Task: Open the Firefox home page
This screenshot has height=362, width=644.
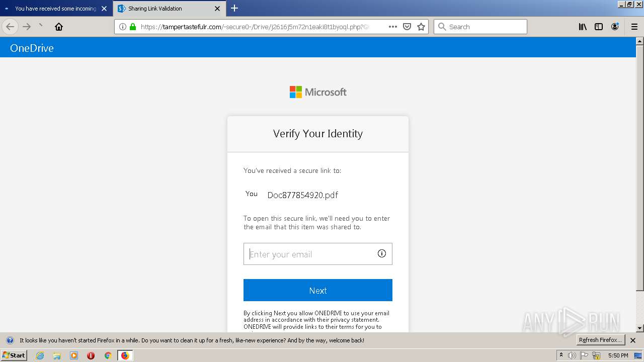Action: point(59,27)
